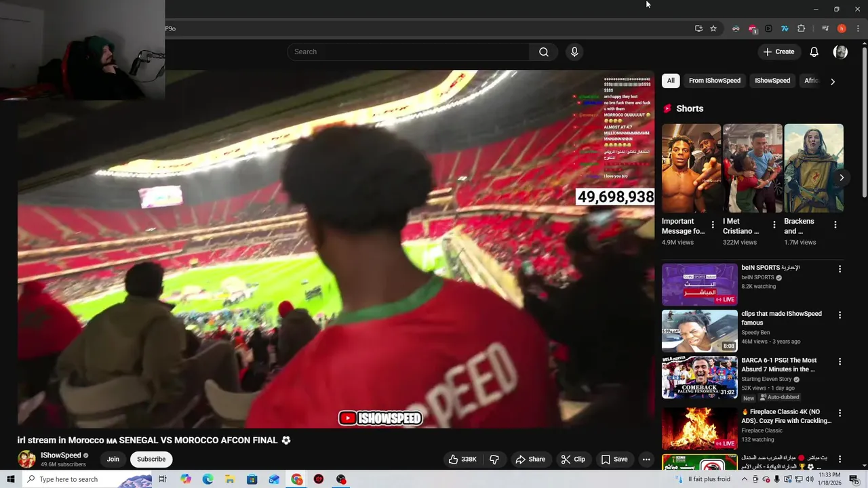Open File Explorer from taskbar
This screenshot has height=488, width=868.
[230, 479]
